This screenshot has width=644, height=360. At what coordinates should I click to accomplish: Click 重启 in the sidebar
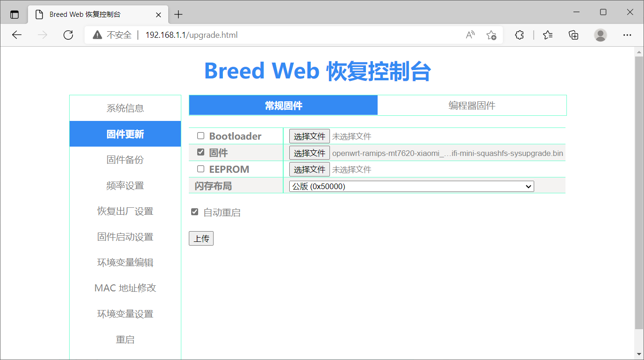pyautogui.click(x=125, y=339)
